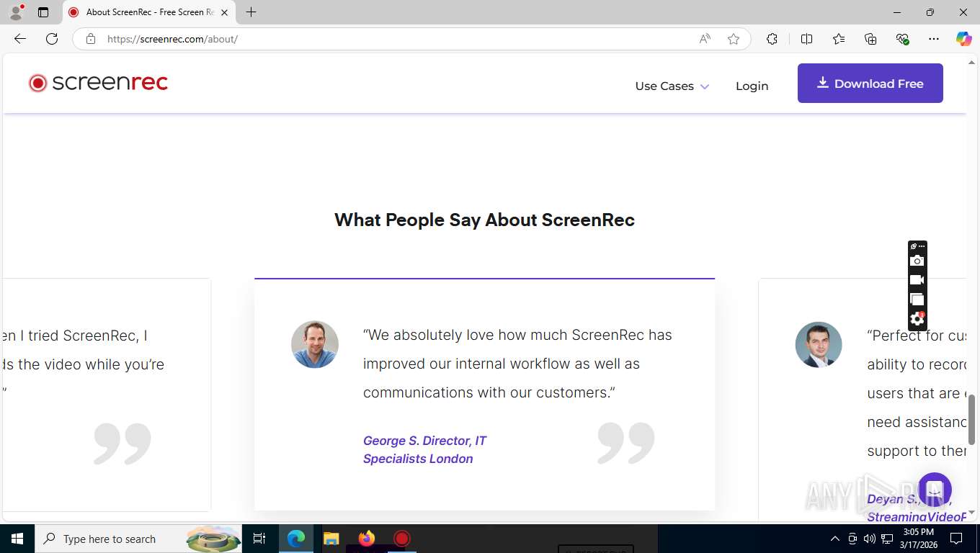
Task: Open File Explorer from taskbar
Action: (331, 539)
